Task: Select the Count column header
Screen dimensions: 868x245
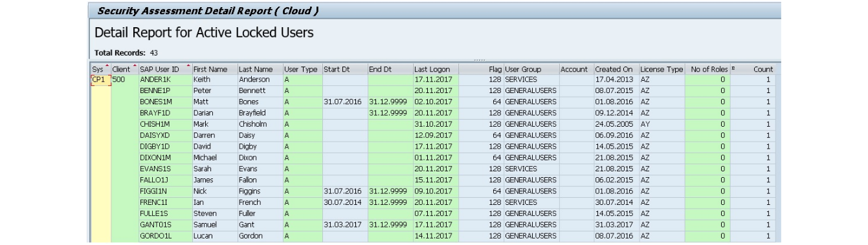Action: click(753, 69)
